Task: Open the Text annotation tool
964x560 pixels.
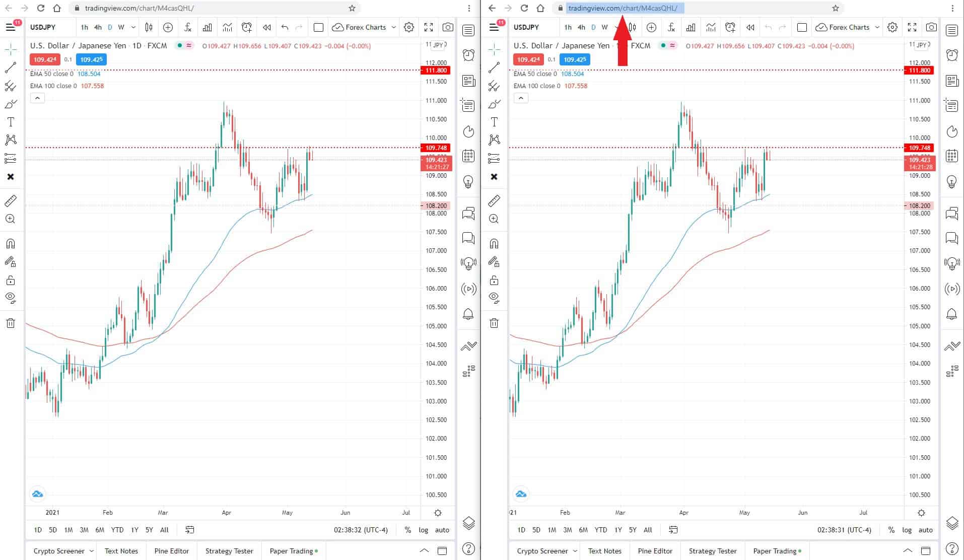Action: (x=10, y=122)
